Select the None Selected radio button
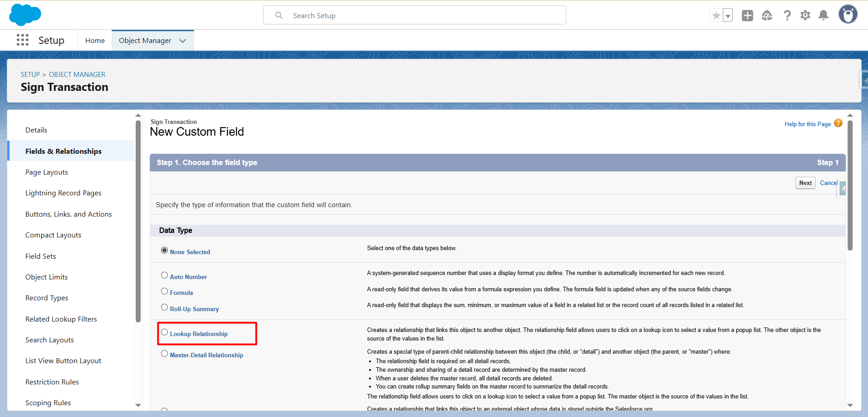 tap(165, 251)
